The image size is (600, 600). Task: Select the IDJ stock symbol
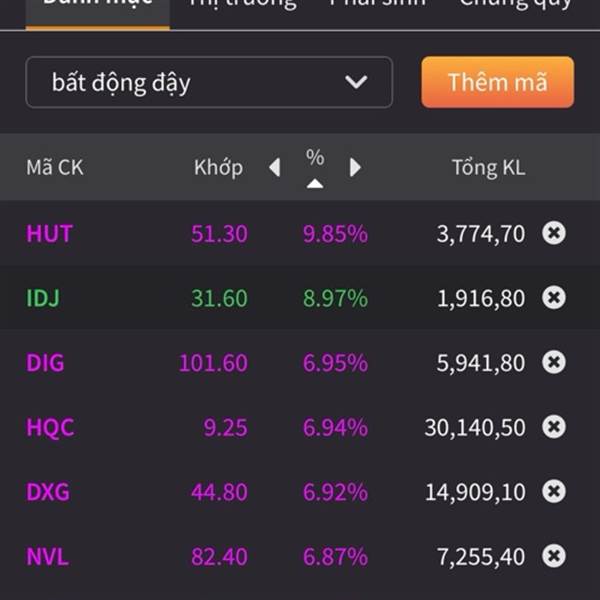coord(43,298)
